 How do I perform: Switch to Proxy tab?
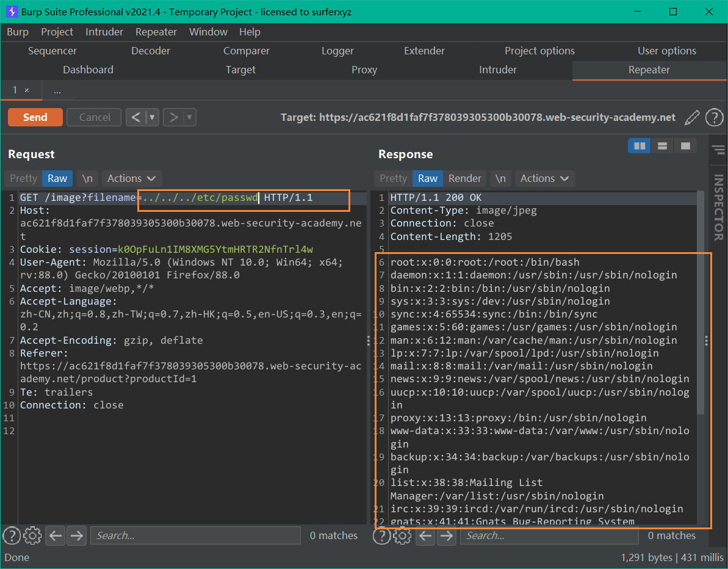364,70
